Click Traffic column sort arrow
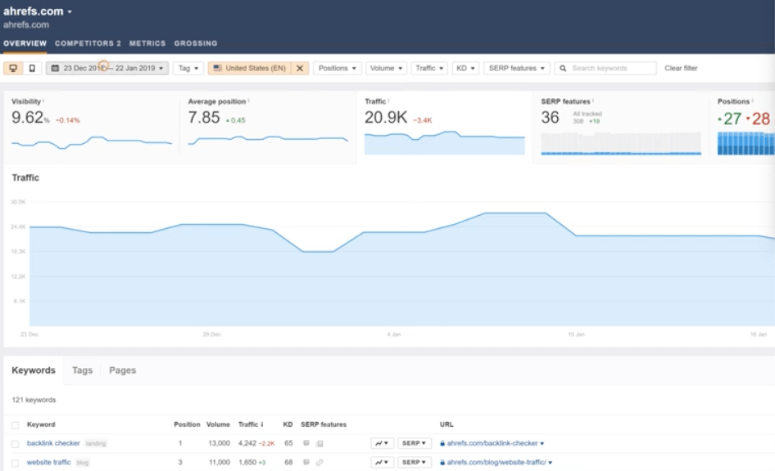This screenshot has width=775, height=471. [262, 424]
